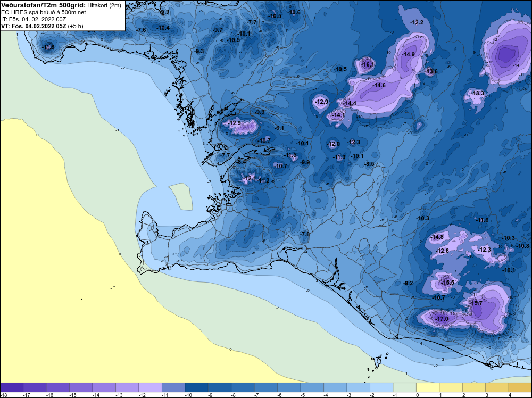Click the -6.1 temperature label
Viewport: 532px width, 398px height.
pyautogui.click(x=279, y=128)
